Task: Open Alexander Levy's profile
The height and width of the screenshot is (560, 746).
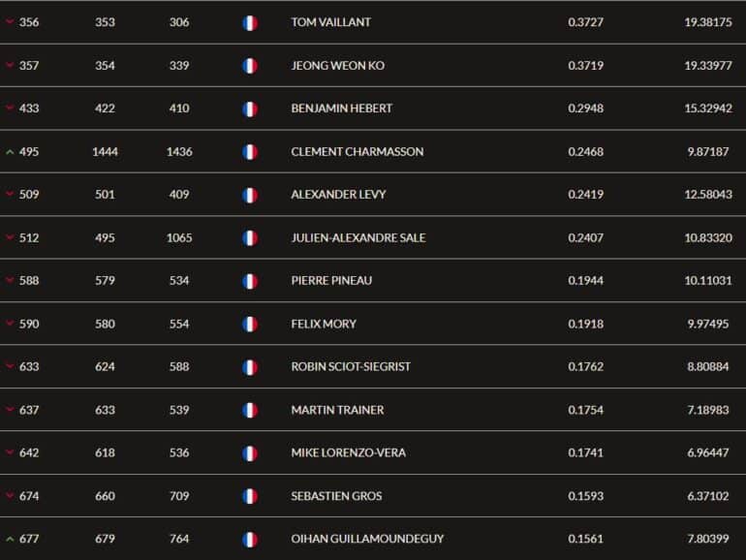Action: 338,195
